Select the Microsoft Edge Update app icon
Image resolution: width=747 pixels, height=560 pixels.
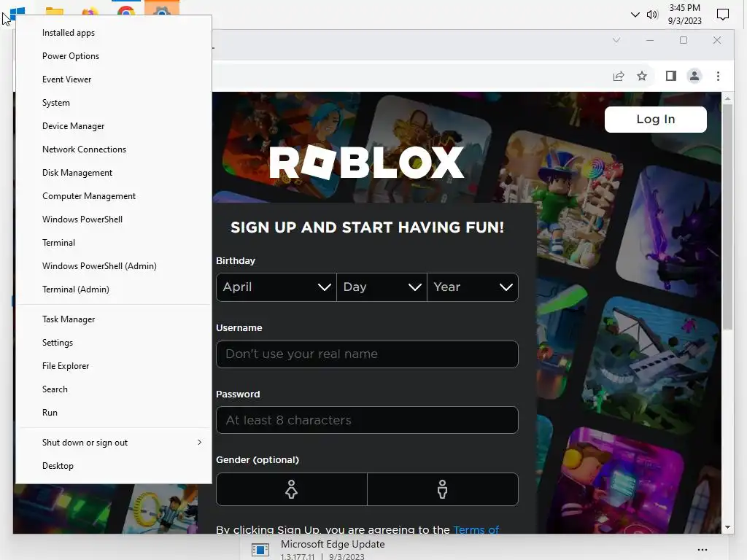(260, 550)
